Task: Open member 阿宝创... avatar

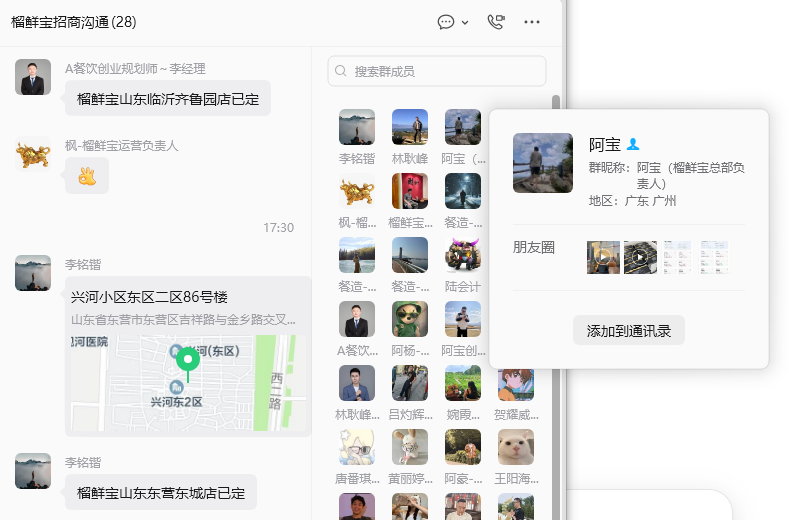Action: 462,319
